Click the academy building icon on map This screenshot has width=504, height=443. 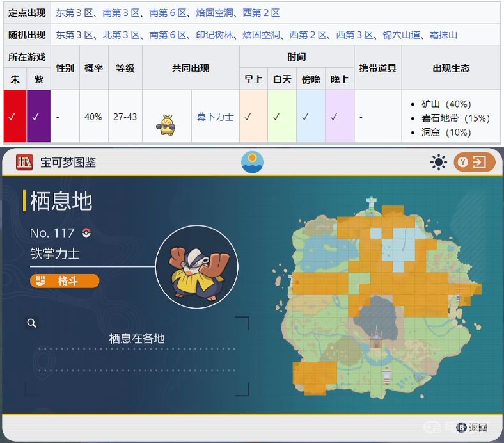[376, 336]
